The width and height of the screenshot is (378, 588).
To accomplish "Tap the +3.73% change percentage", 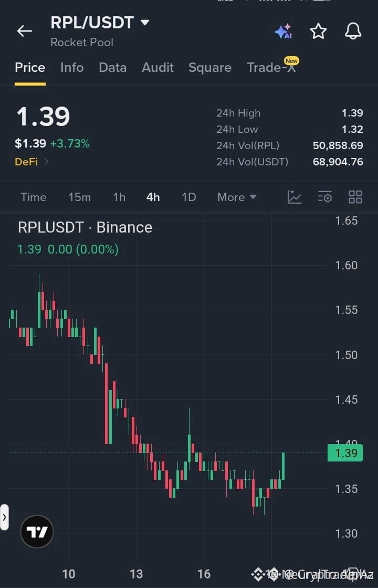I will click(70, 143).
